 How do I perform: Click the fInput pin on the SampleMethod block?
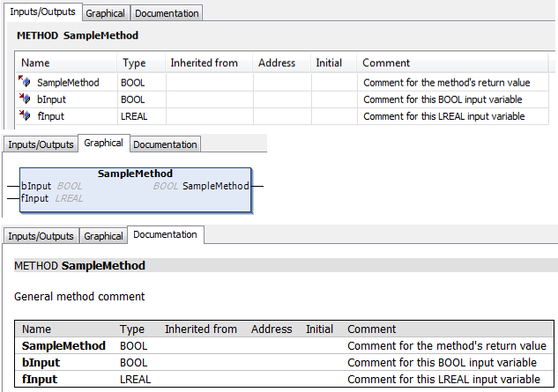pyautogui.click(x=34, y=198)
